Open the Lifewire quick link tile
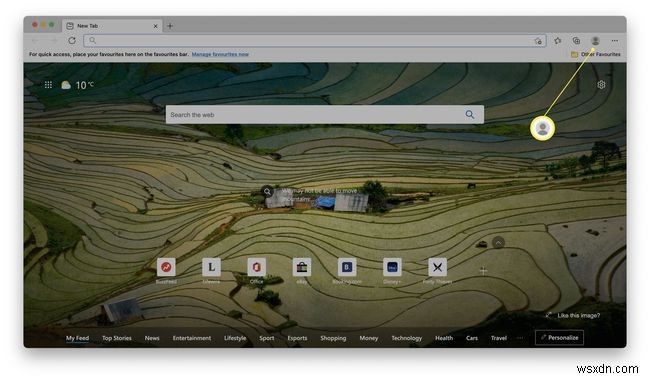 point(211,267)
